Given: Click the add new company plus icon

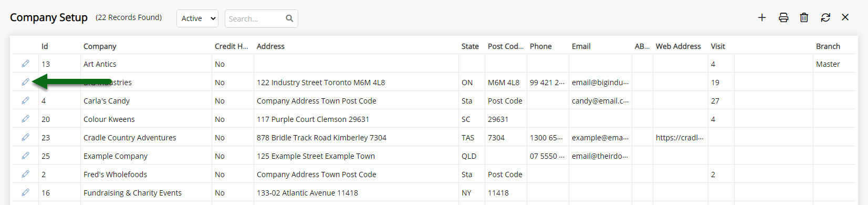Looking at the screenshot, I should click(762, 17).
